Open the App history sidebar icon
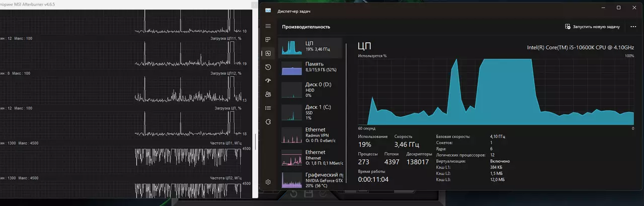 tap(268, 67)
